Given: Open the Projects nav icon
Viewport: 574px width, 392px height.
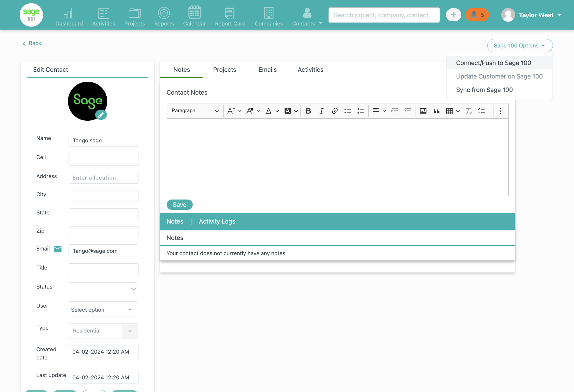Looking at the screenshot, I should (135, 16).
